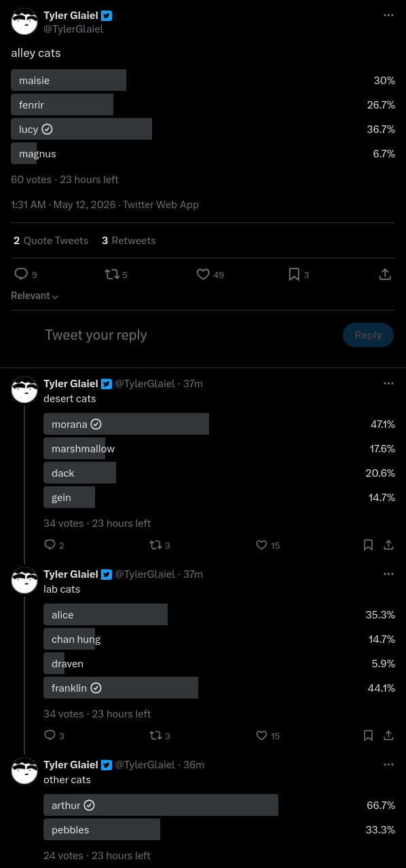Retweet the lab cats tweet

[155, 735]
